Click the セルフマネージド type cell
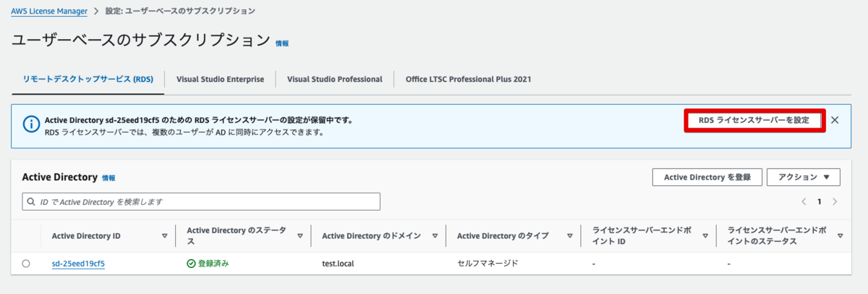This screenshot has width=868, height=294. 488,264
